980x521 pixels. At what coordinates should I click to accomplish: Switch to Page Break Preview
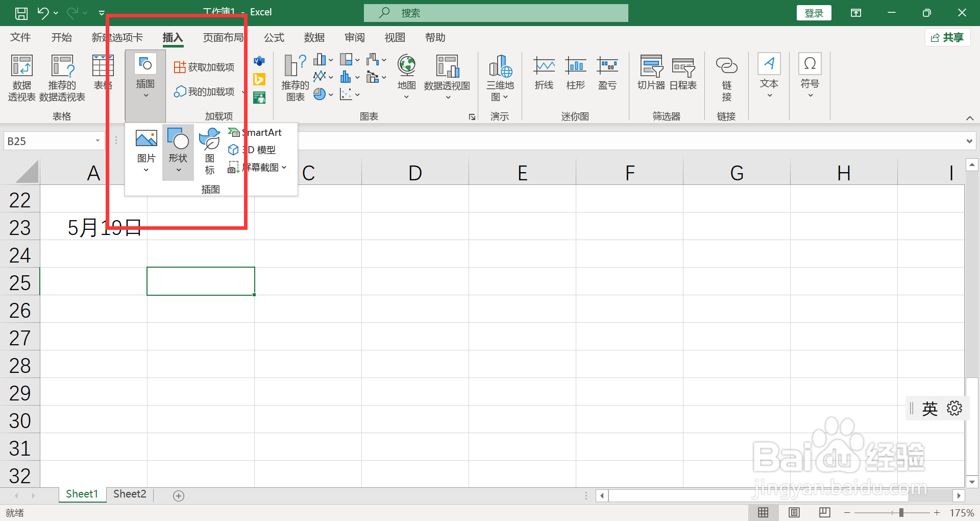pyautogui.click(x=825, y=512)
